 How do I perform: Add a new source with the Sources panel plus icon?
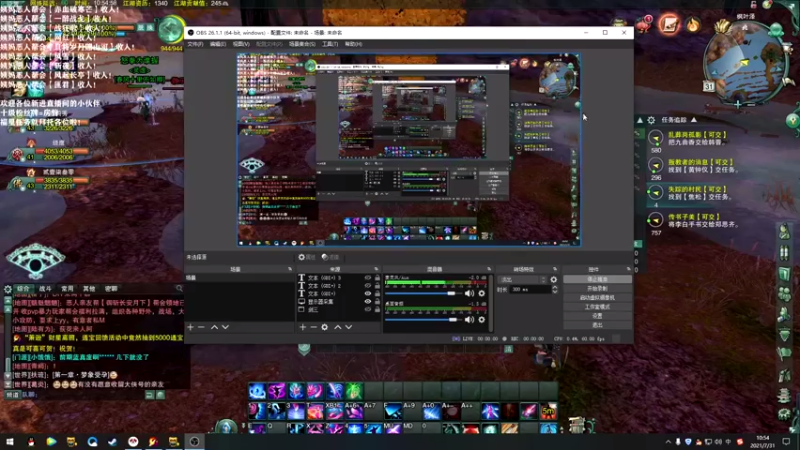303,327
